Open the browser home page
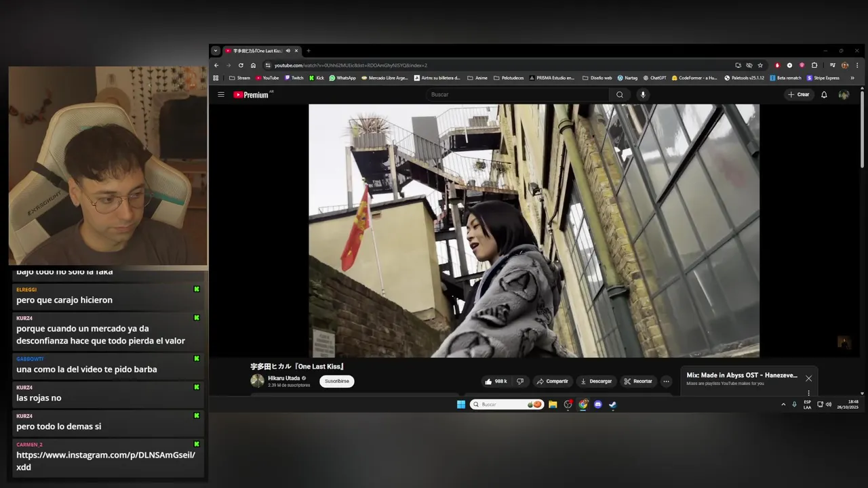868x488 pixels. (253, 65)
